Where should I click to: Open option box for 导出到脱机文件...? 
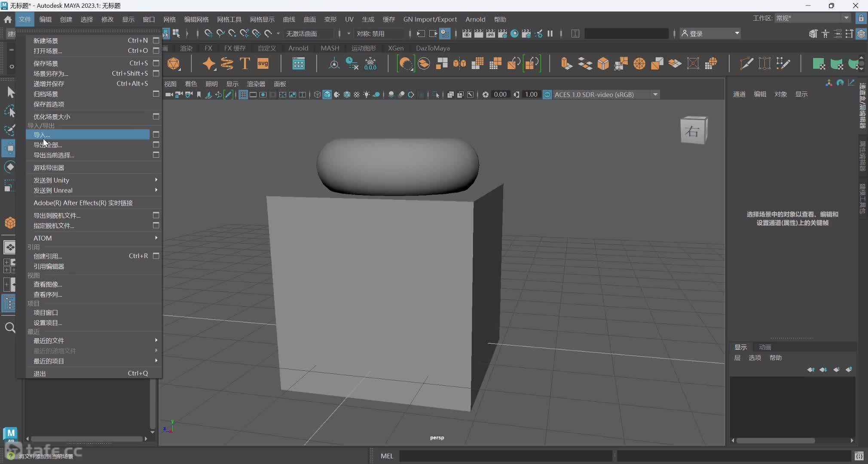[x=156, y=215]
